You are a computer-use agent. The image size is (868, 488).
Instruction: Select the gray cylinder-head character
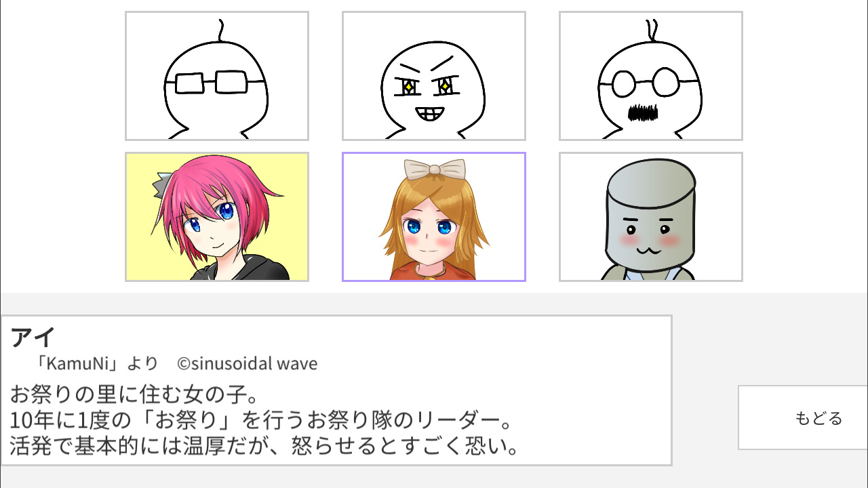pyautogui.click(x=651, y=217)
